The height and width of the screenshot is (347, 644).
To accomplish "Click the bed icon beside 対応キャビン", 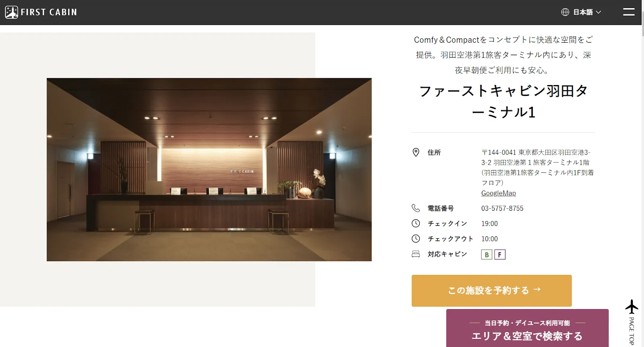I will click(x=416, y=254).
